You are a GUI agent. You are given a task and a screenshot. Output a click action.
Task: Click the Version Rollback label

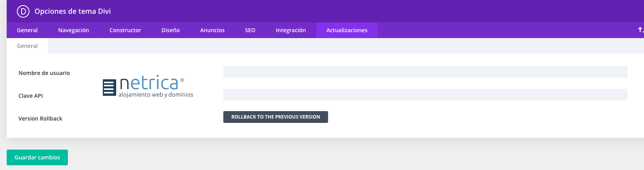click(40, 119)
